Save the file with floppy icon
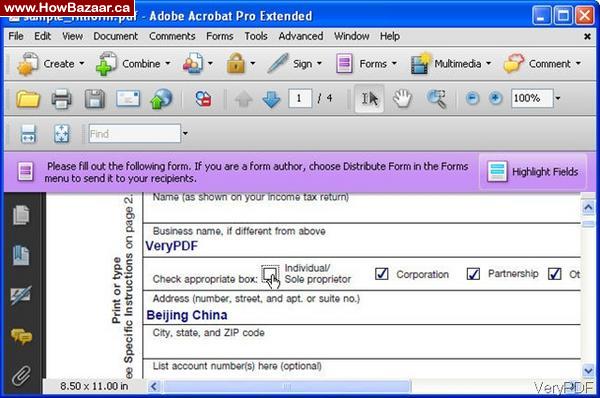The height and width of the screenshot is (398, 600). tap(95, 99)
